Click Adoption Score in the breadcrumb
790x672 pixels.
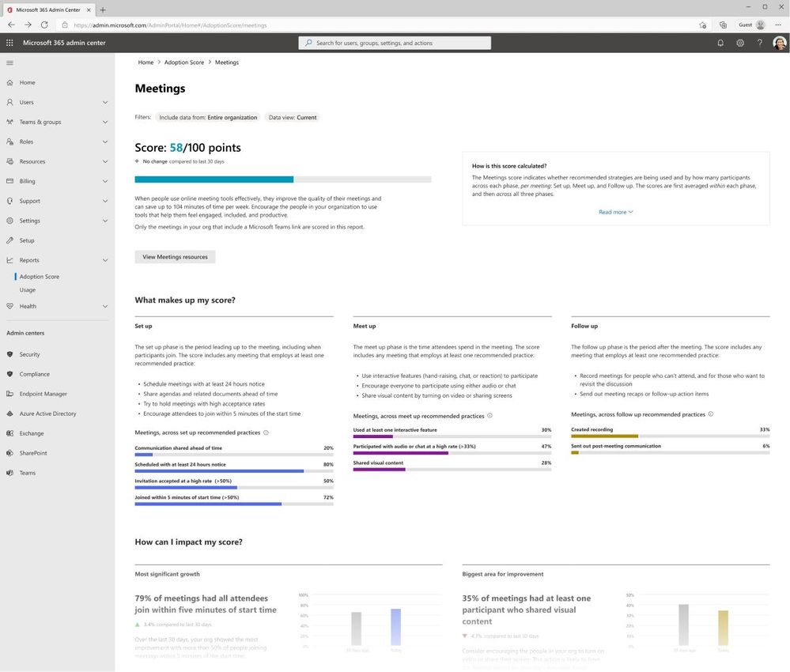coord(184,62)
